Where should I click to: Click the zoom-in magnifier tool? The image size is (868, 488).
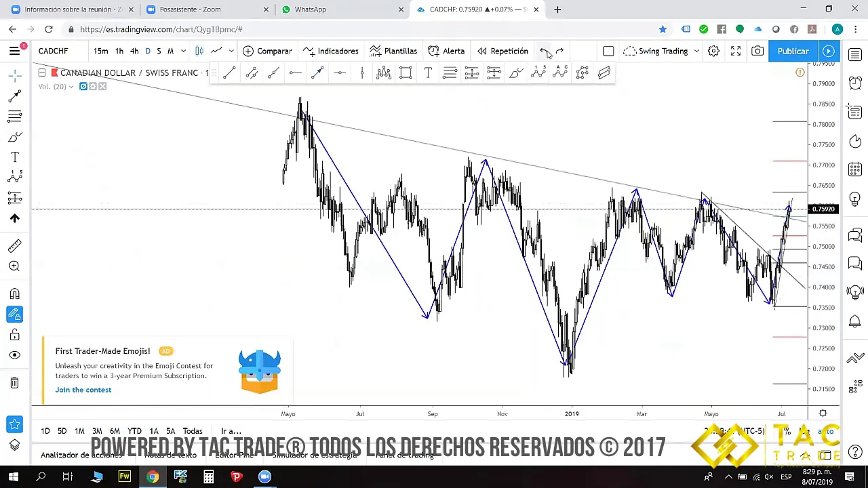(14, 266)
